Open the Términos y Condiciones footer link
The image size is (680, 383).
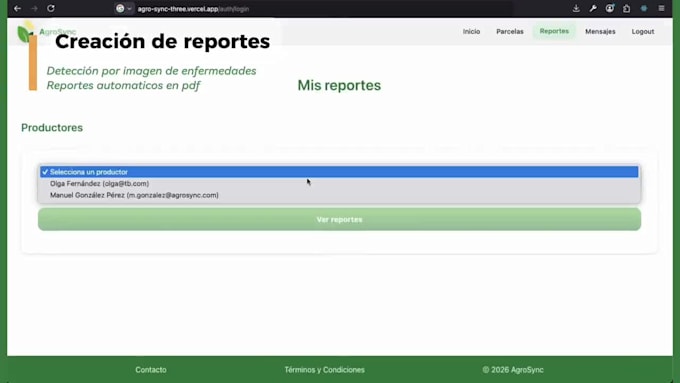(324, 370)
